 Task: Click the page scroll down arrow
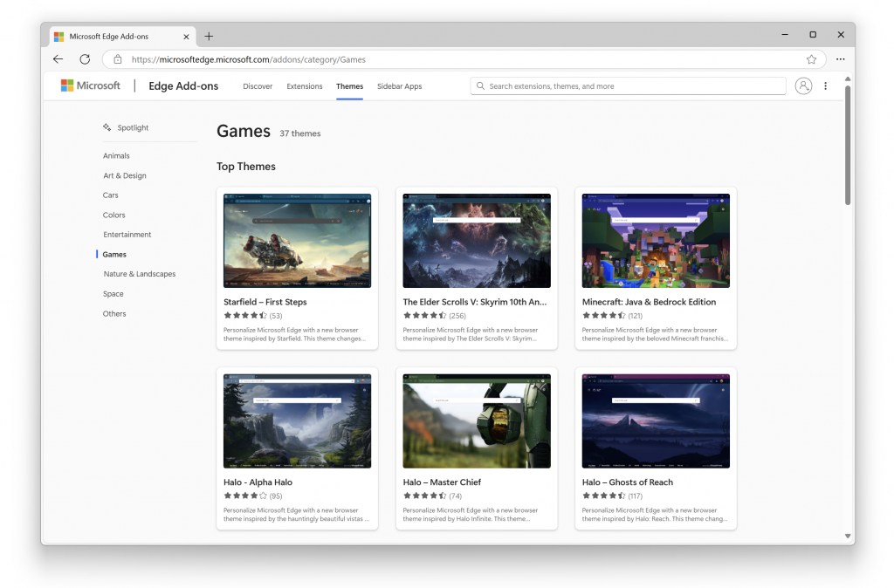(847, 536)
